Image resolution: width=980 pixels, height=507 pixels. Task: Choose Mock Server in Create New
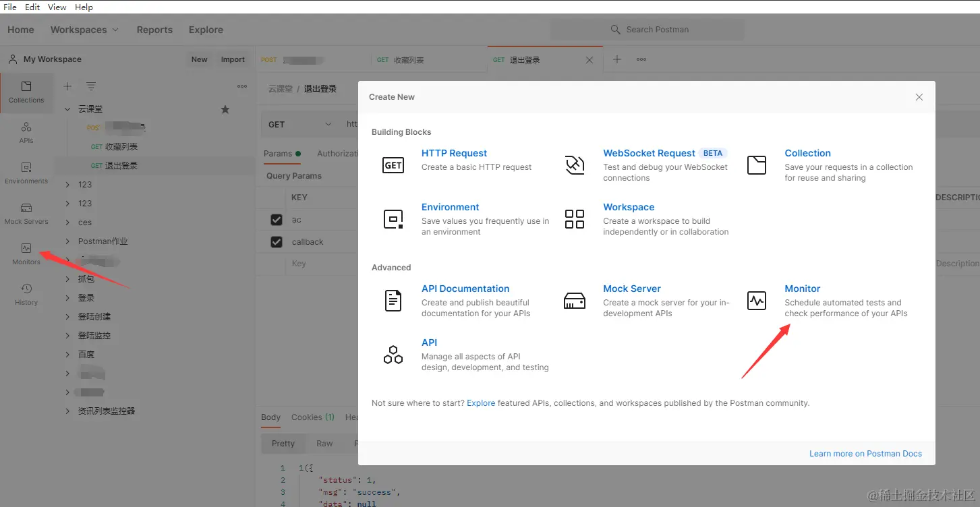[632, 289]
